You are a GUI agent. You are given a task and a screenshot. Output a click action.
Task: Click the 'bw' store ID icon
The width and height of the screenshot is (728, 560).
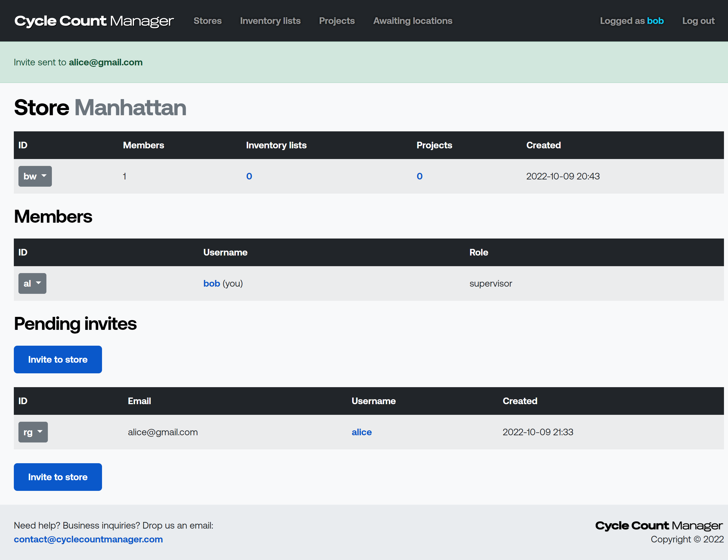point(35,176)
